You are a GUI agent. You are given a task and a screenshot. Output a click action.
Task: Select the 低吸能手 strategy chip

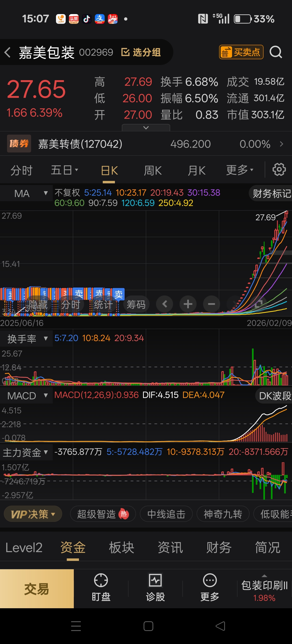pos(273,514)
